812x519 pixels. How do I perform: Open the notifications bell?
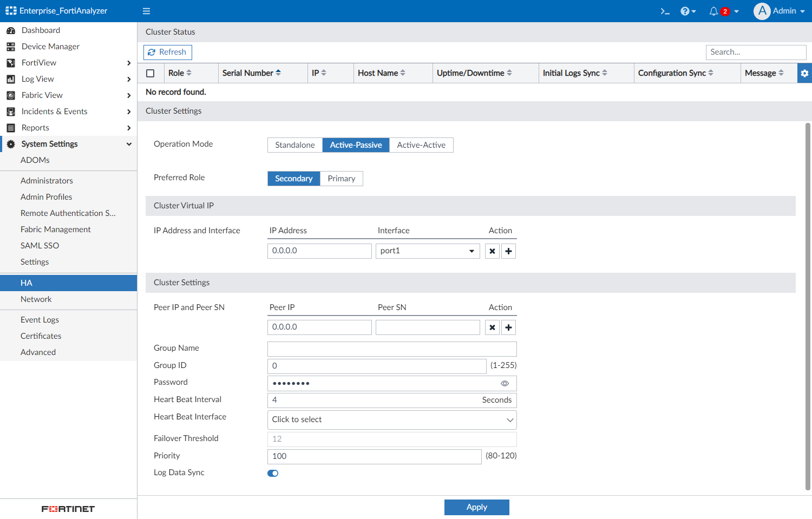pyautogui.click(x=713, y=11)
